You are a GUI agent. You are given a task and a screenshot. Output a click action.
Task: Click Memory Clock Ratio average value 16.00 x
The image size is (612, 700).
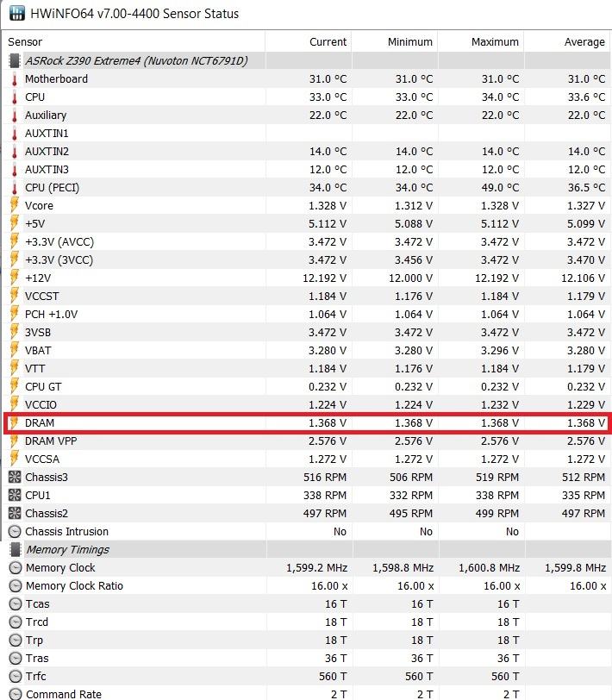pos(588,586)
